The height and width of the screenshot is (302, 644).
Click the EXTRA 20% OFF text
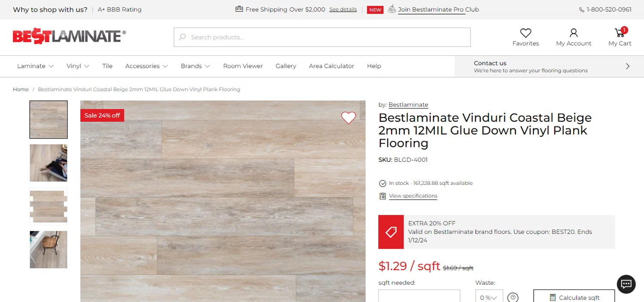(432, 223)
